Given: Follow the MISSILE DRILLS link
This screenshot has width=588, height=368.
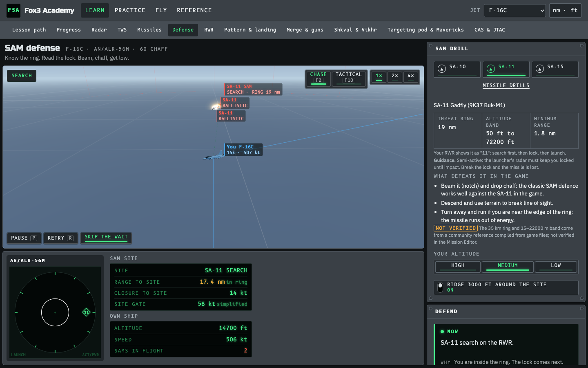Looking at the screenshot, I should click(x=506, y=85).
